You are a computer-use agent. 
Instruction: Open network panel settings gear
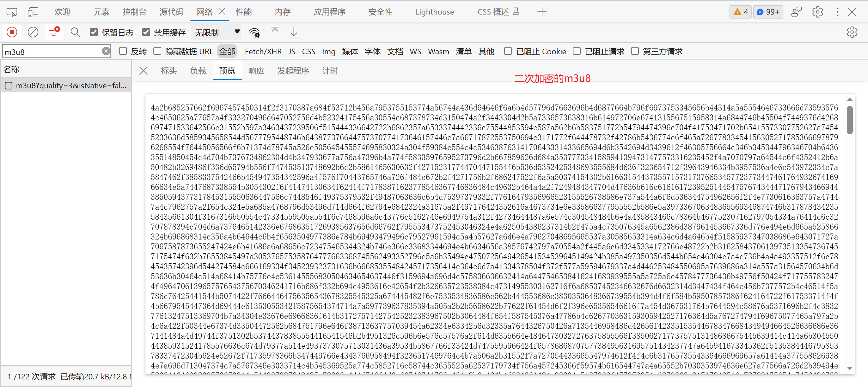coord(852,32)
